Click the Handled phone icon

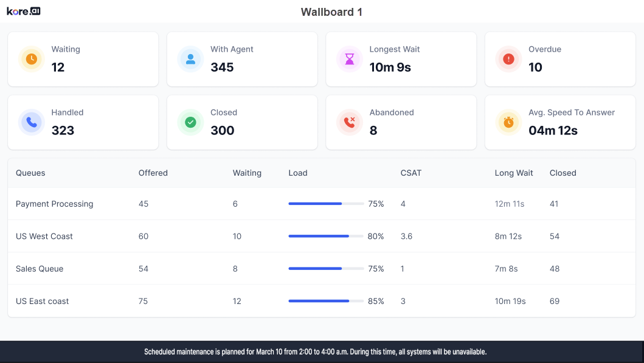[32, 122]
